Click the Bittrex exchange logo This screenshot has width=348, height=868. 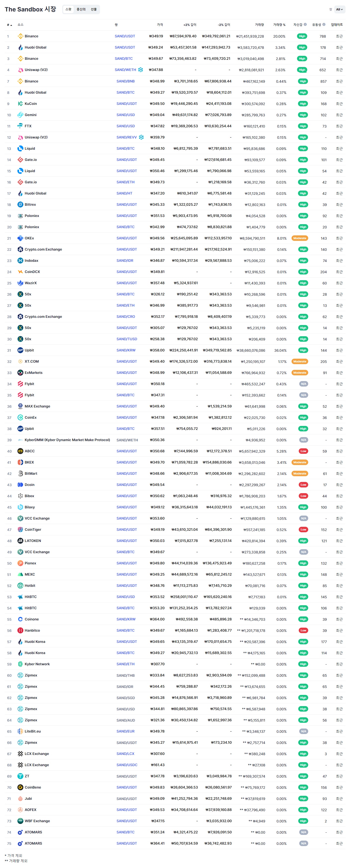tap(20, 204)
